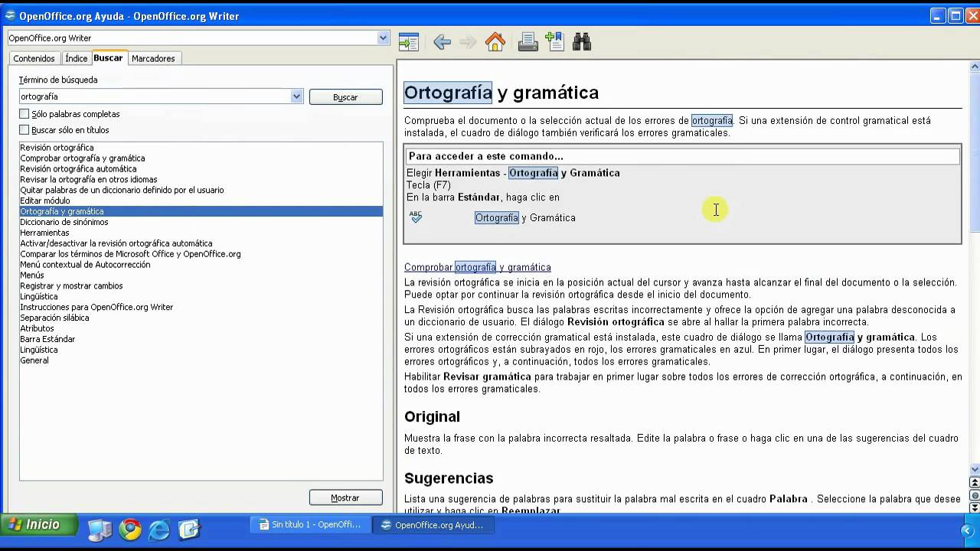Open the Marcadores tab
The width and height of the screenshot is (980, 551).
click(x=153, y=58)
